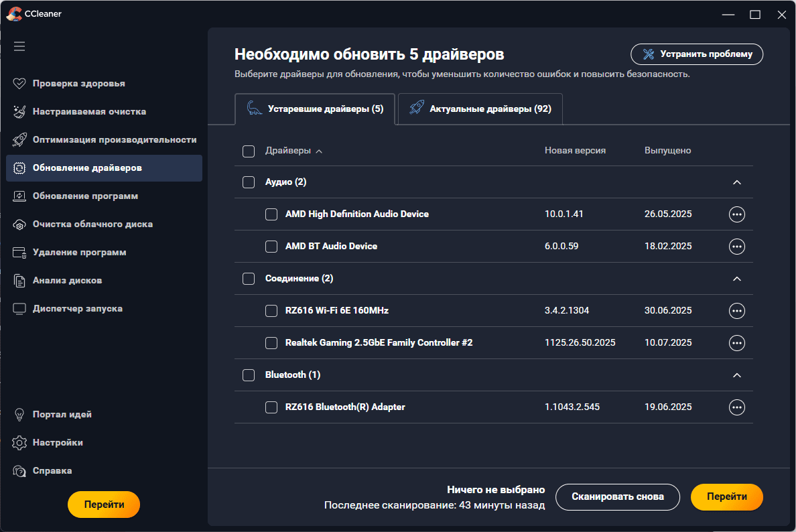Click the version 10.0.1.41 cell

tap(563, 214)
